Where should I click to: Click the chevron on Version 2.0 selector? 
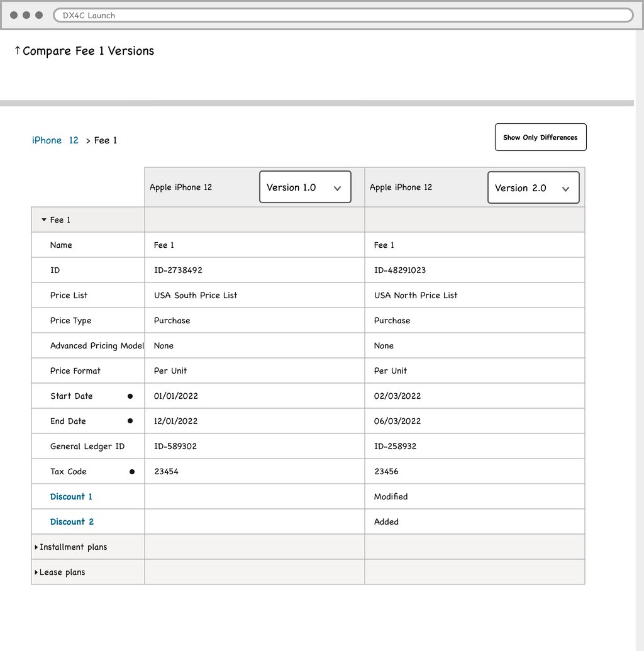[565, 189]
